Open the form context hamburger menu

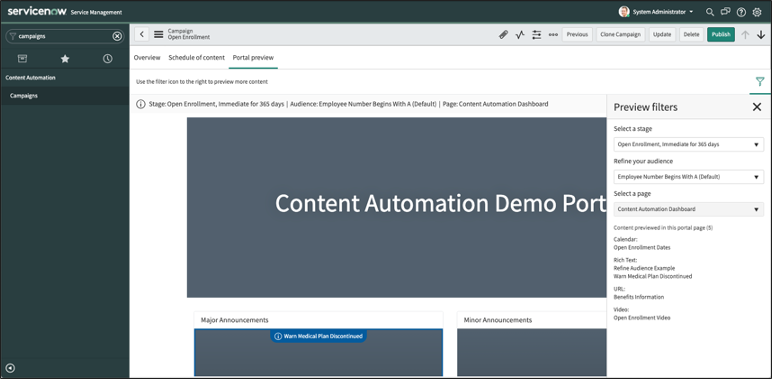(158, 34)
